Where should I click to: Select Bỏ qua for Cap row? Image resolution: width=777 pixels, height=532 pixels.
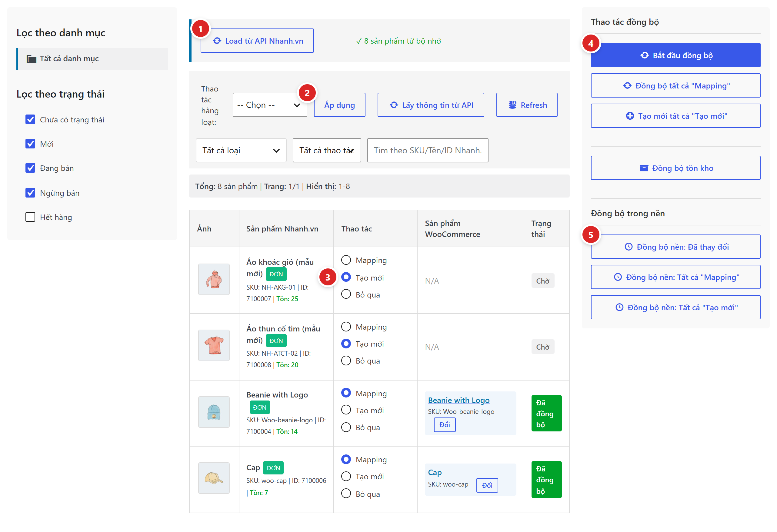tap(346, 494)
